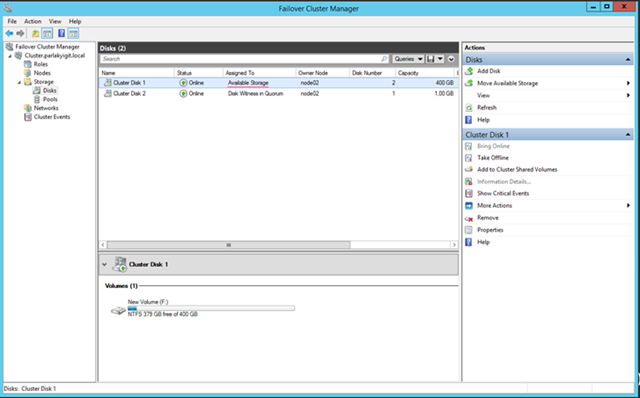Sort by the Capacity column header

[x=424, y=73]
